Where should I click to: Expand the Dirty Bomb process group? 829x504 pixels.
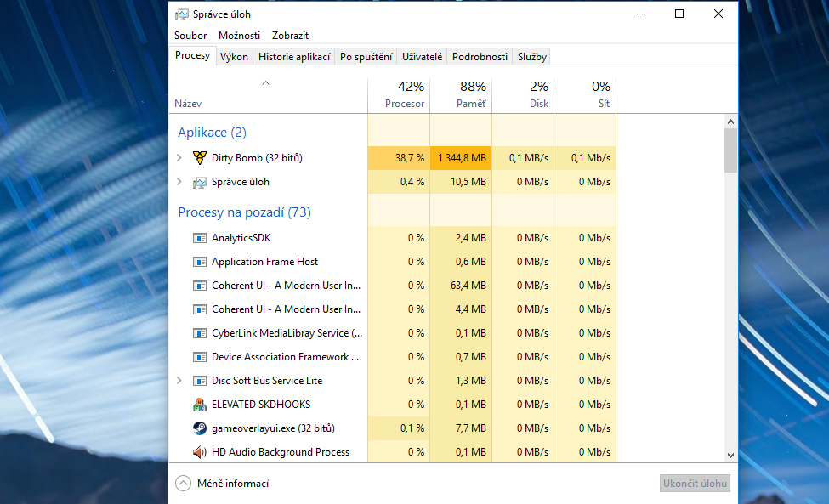(179, 158)
